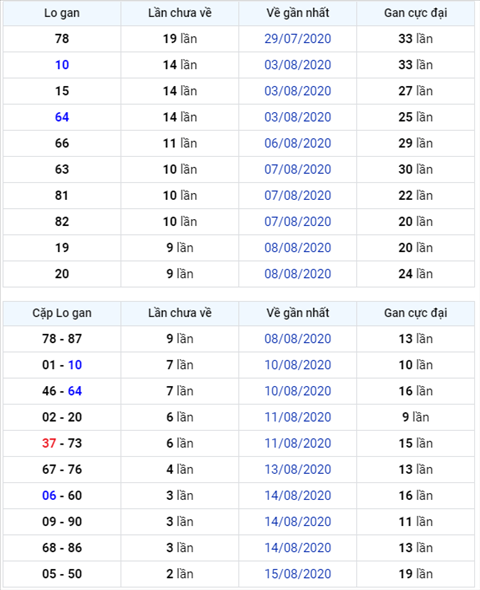
Task: Click the blue number 10 in Lo gan column
Action: (x=62, y=65)
